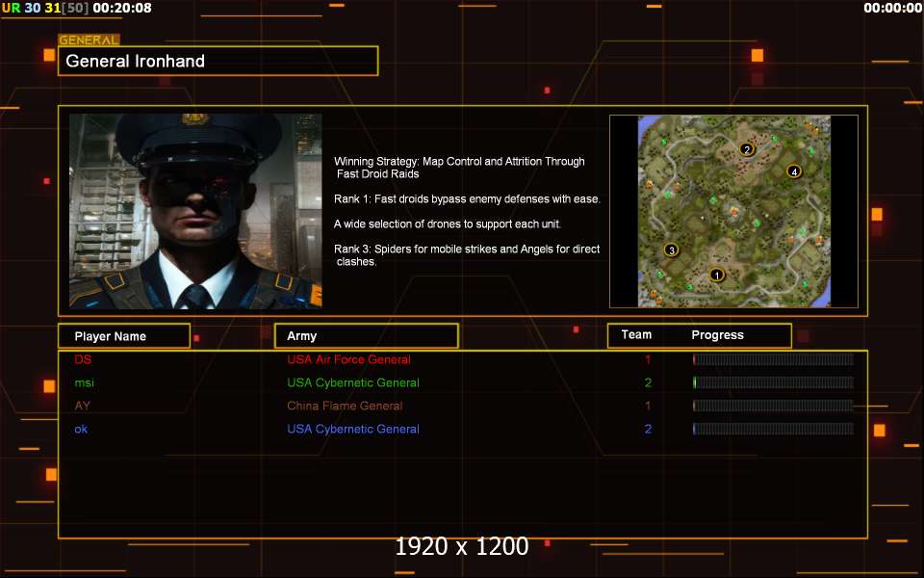Image resolution: width=924 pixels, height=578 pixels.
Task: Click the loading progress bar for msi
Action: point(773,382)
